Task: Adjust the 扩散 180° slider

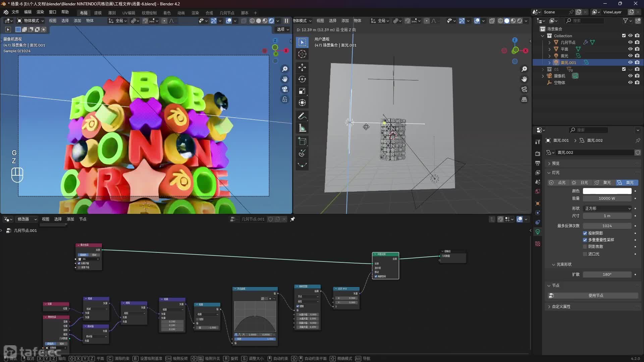Action: point(607,275)
